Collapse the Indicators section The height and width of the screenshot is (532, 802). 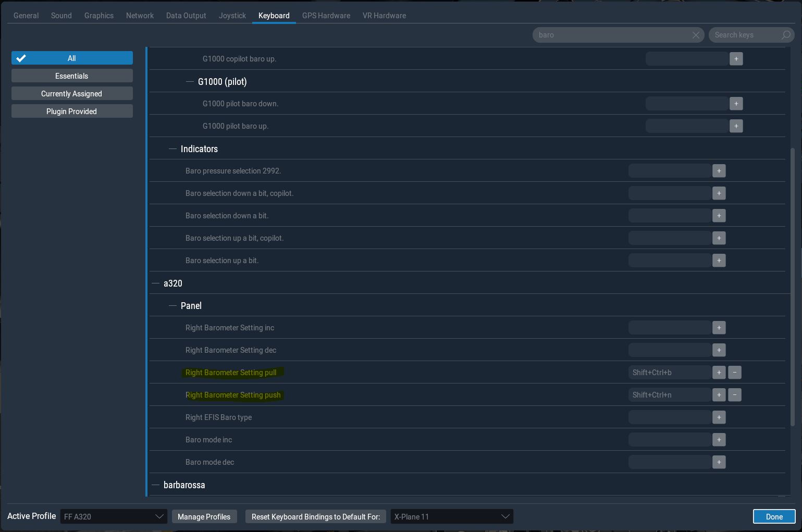point(172,149)
